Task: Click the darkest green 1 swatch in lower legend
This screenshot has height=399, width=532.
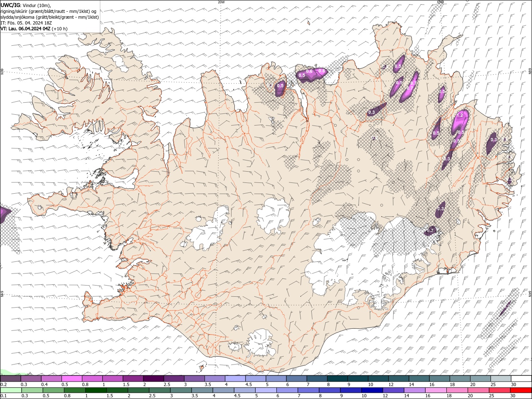Action: 96,390
